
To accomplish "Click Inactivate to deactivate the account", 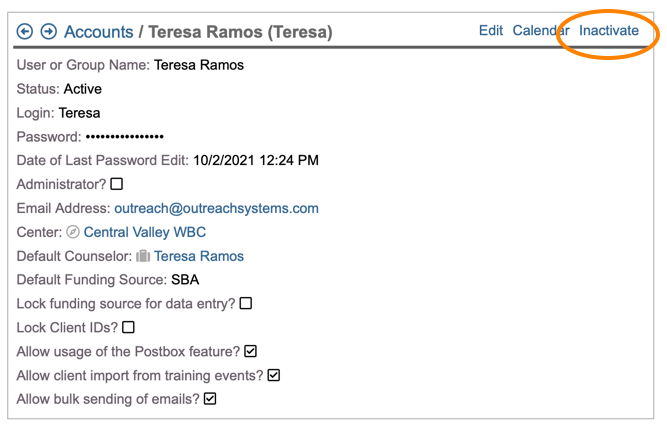I will (x=609, y=30).
